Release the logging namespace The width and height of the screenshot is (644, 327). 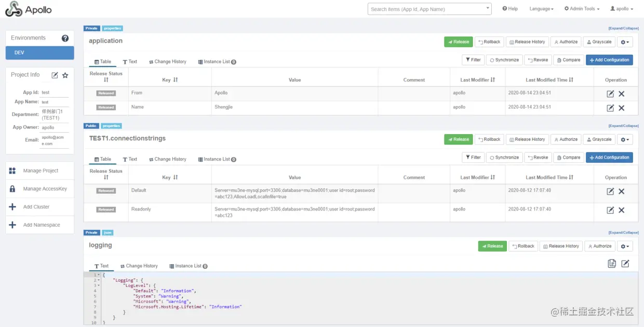(x=492, y=246)
